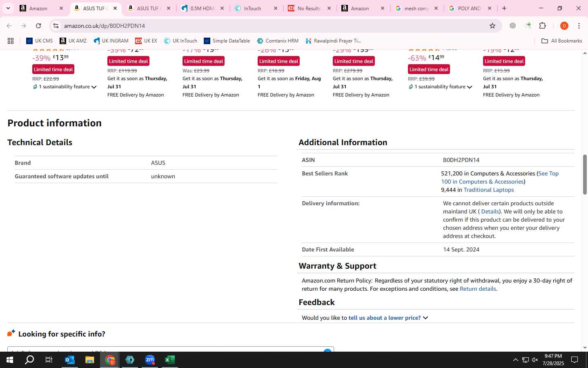The image size is (588, 368).
Task: Click the ASIN value B0DH2PDN14
Action: coord(461,160)
